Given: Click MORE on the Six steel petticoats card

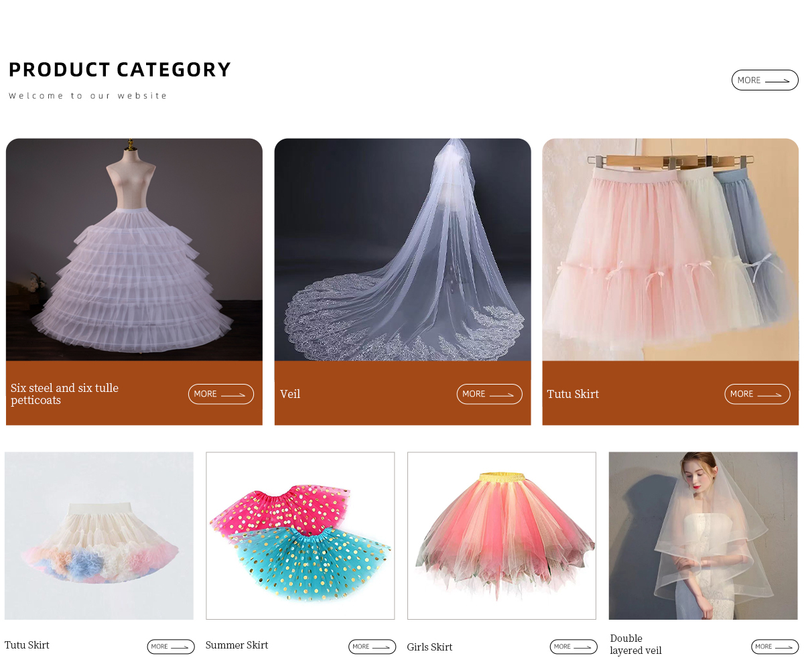Looking at the screenshot, I should click(221, 394).
